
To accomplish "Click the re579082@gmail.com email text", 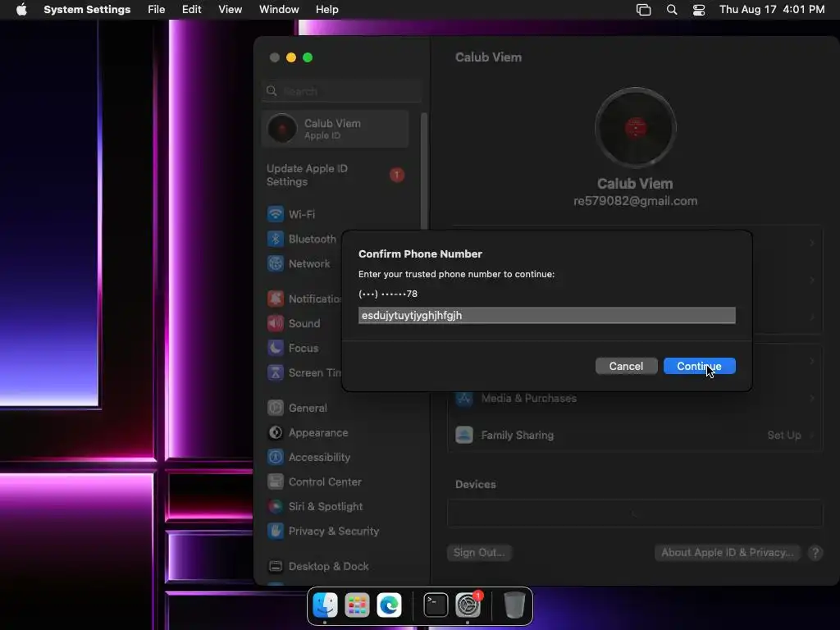I will click(x=636, y=201).
